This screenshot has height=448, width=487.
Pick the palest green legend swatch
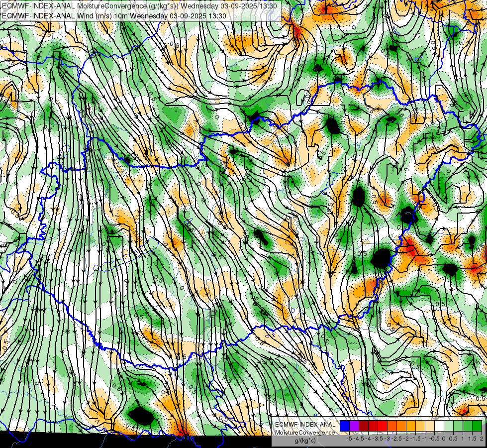pyautogui.click(x=449, y=426)
